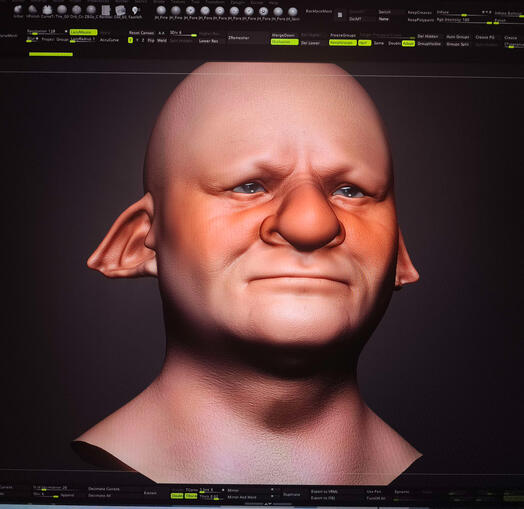
Task: Click the MergeDown button
Action: coord(283,35)
